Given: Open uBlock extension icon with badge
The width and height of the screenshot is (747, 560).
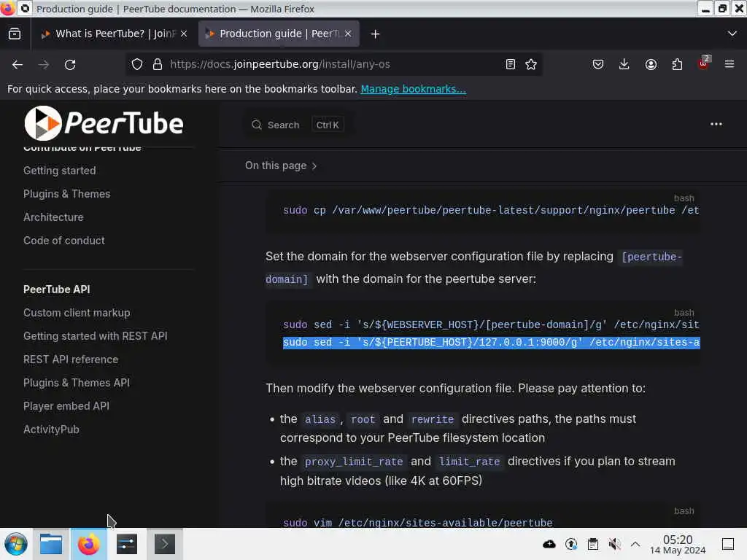Looking at the screenshot, I should (x=704, y=63).
